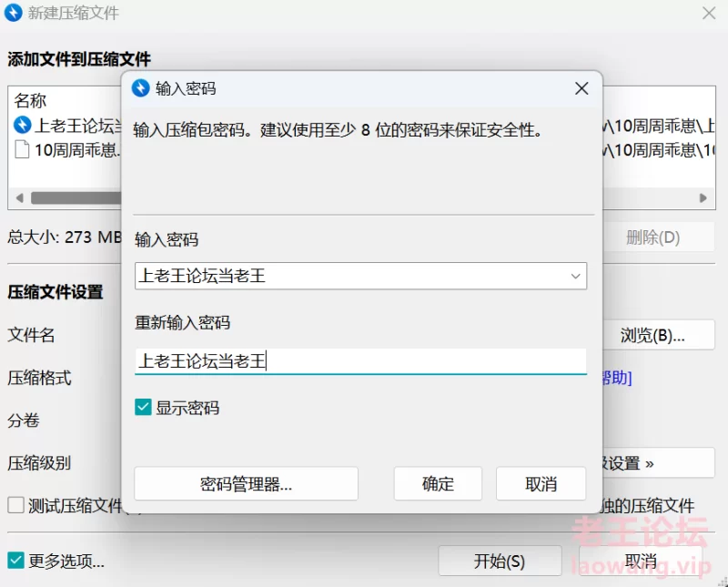Click the app icon in the main window title bar

tap(13, 13)
